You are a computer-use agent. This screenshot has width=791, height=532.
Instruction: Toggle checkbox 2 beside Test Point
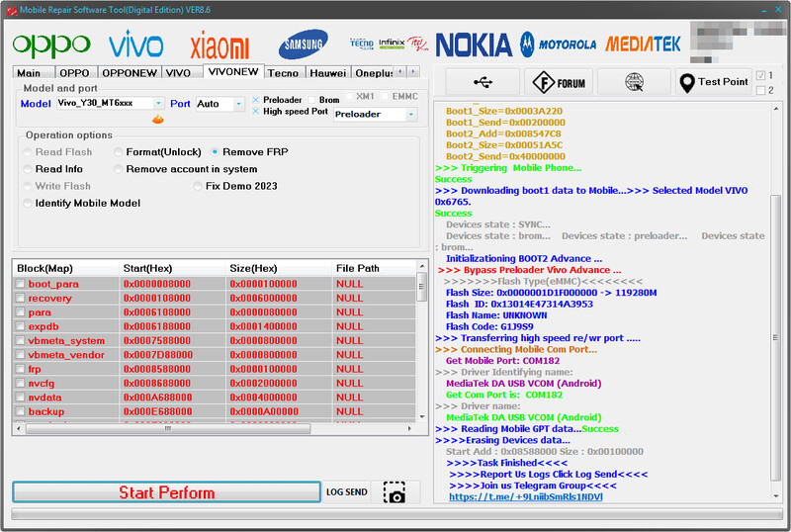pyautogui.click(x=760, y=90)
